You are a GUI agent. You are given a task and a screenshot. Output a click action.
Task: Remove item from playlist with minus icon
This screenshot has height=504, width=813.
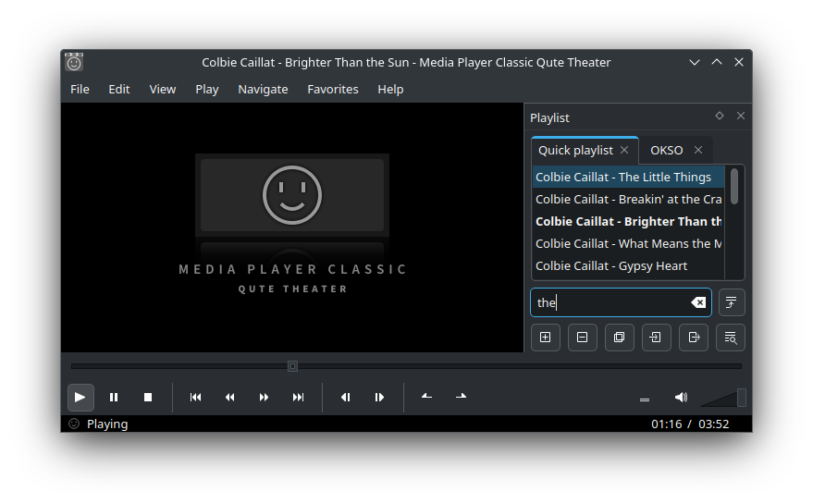[583, 338]
